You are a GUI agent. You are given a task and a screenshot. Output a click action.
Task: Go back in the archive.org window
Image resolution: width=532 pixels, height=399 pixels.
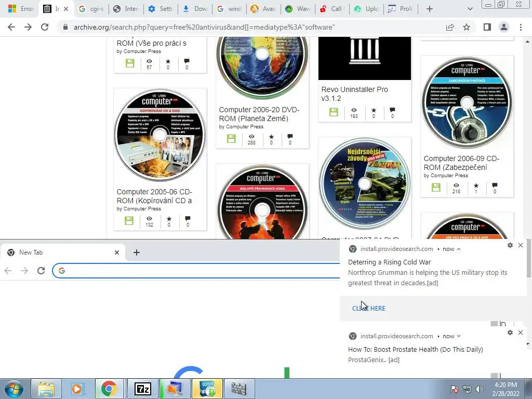[x=11, y=27]
